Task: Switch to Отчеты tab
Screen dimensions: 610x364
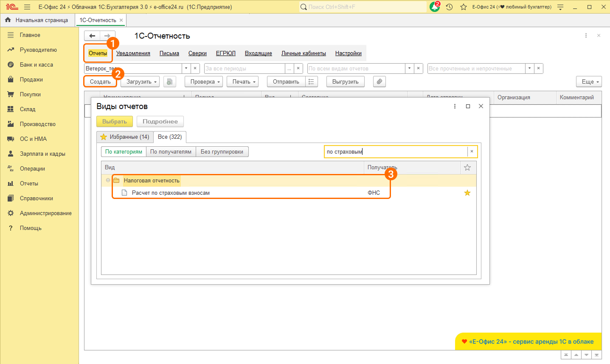Action: coord(98,53)
